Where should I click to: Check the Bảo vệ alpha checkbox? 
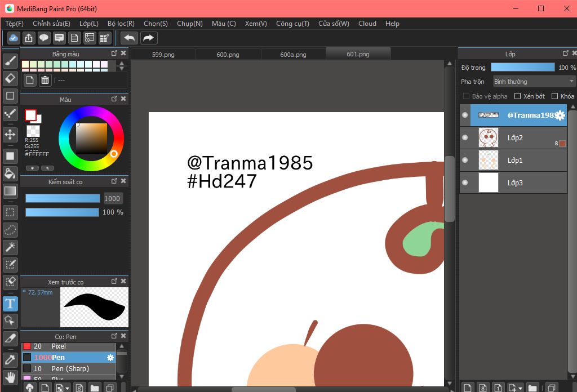point(466,96)
